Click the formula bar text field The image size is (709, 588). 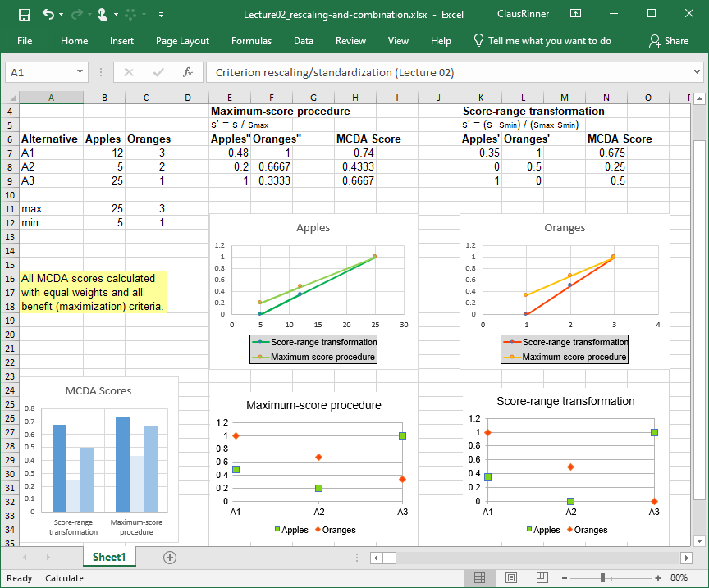448,72
